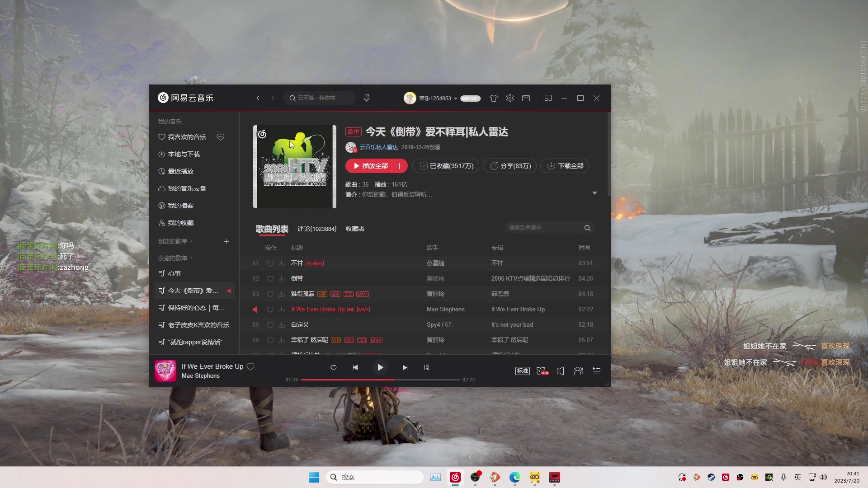
Task: Go back with the left arrow
Action: tap(258, 98)
